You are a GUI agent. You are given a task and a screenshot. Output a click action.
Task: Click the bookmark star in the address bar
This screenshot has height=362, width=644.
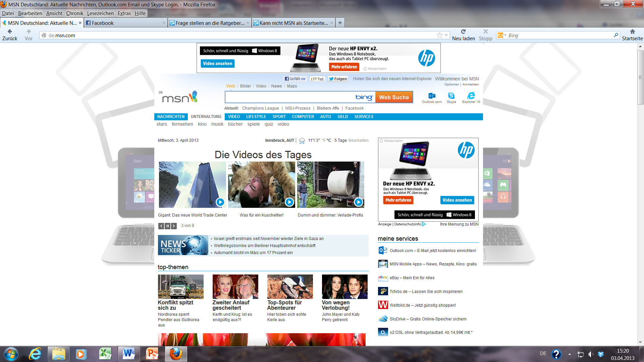coord(439,35)
